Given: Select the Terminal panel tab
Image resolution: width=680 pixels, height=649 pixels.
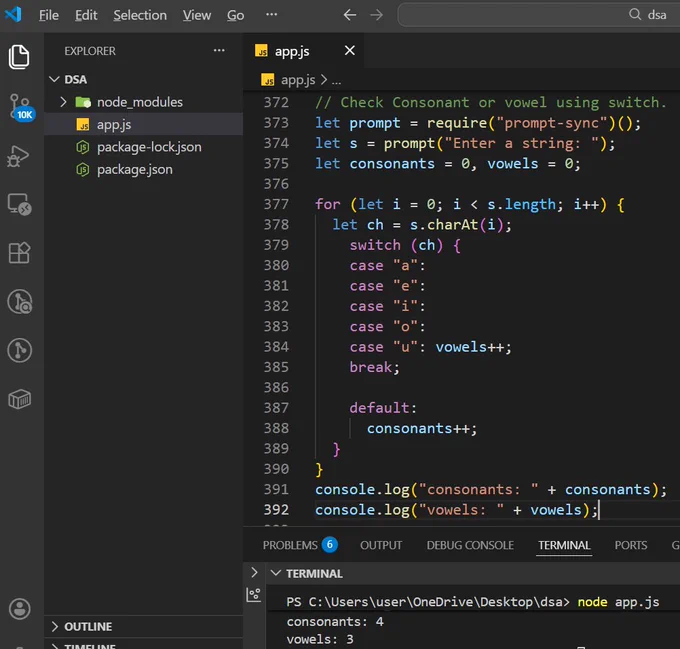Looking at the screenshot, I should click(564, 545).
